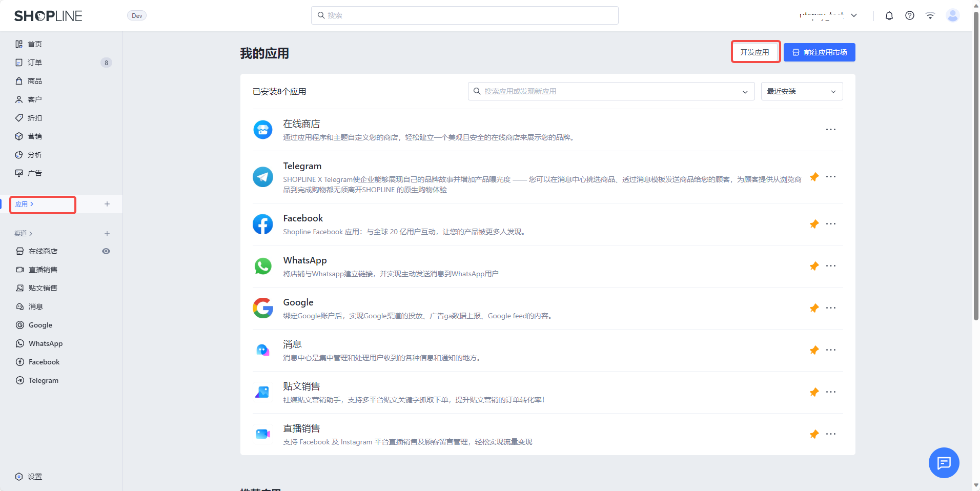Screen dimensions: 980x491
Task: Add an app with 应用 plus icon
Action: (x=107, y=204)
